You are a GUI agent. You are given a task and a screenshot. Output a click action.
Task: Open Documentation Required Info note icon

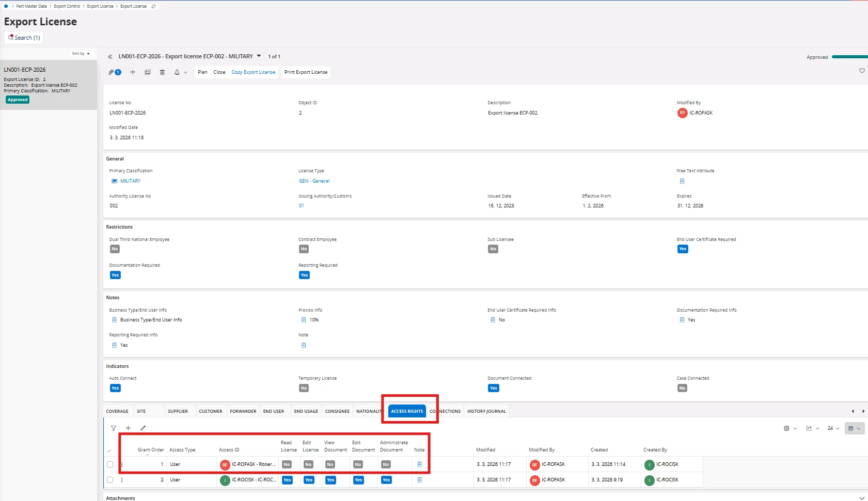pyautogui.click(x=682, y=320)
